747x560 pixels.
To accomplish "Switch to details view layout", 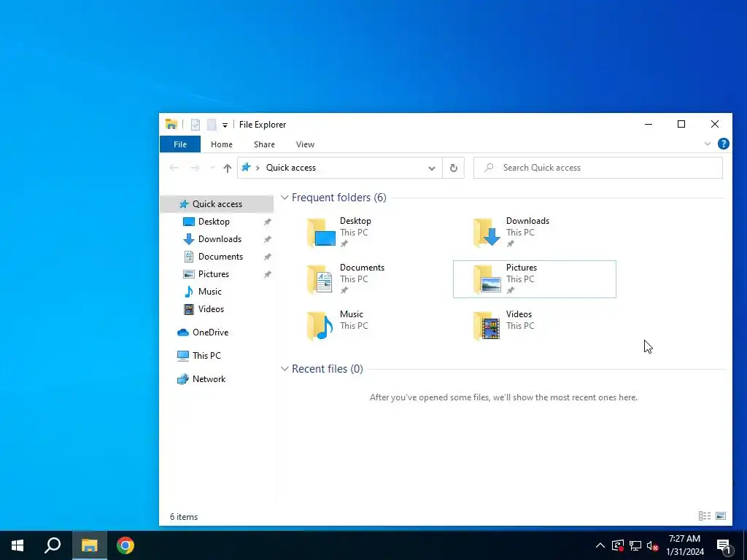I will [x=705, y=516].
